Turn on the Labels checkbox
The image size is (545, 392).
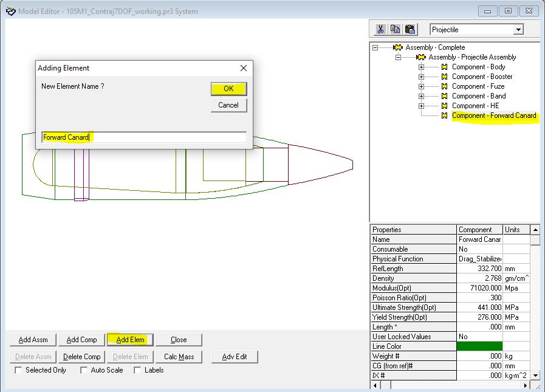pyautogui.click(x=137, y=370)
